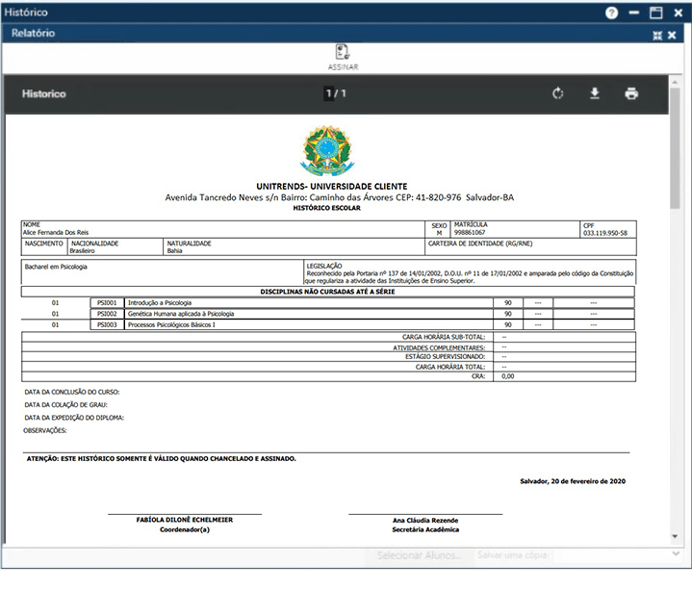Close the Histórico window
The image size is (692, 616).
click(678, 13)
